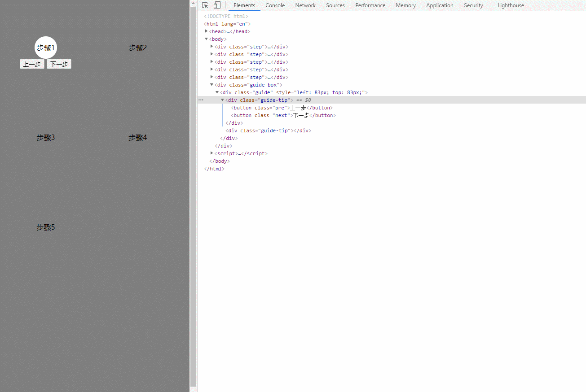The height and width of the screenshot is (392, 586).
Task: Collapse the body element node
Action: [x=207, y=39]
